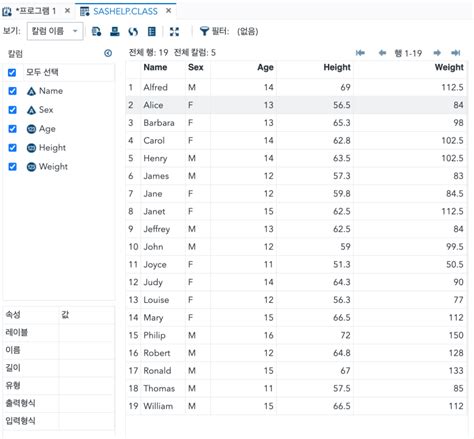Collapse the column panel with the circle arrow

(108, 53)
